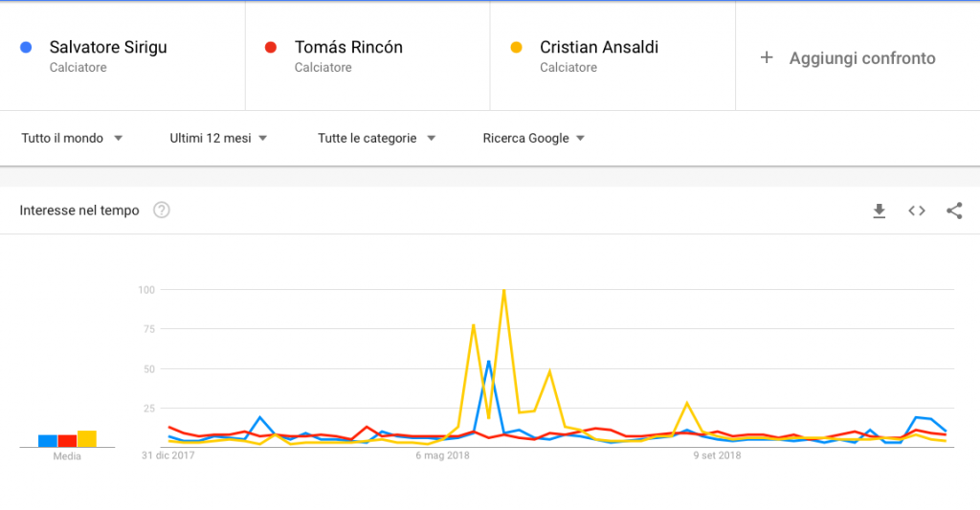The image size is (980, 510).
Task: Open the Tutte le categorie dropdown
Action: coord(376,138)
